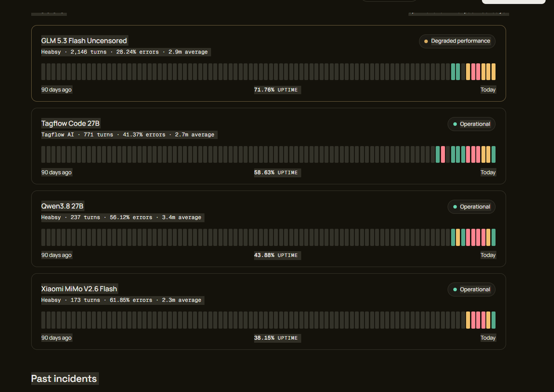Click the Degraded performance status badge
Viewport: 554px width, 392px height.
[457, 41]
